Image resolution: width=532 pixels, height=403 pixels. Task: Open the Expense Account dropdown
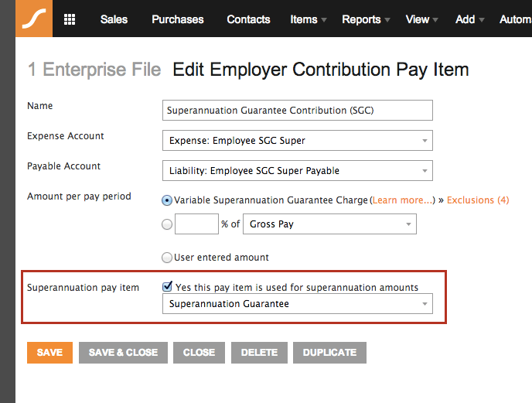click(298, 141)
